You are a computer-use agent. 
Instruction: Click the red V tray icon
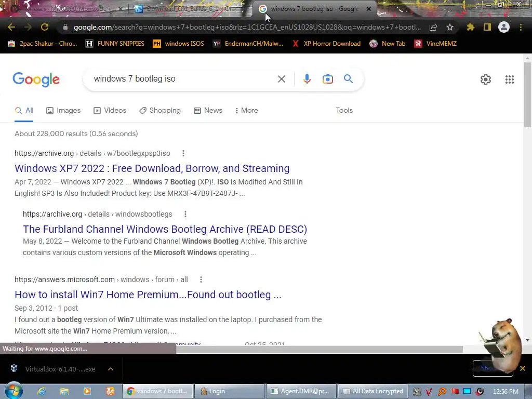[429, 392]
